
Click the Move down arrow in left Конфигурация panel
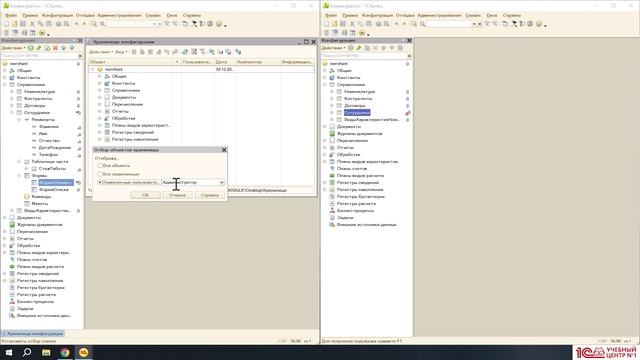[x=71, y=48]
